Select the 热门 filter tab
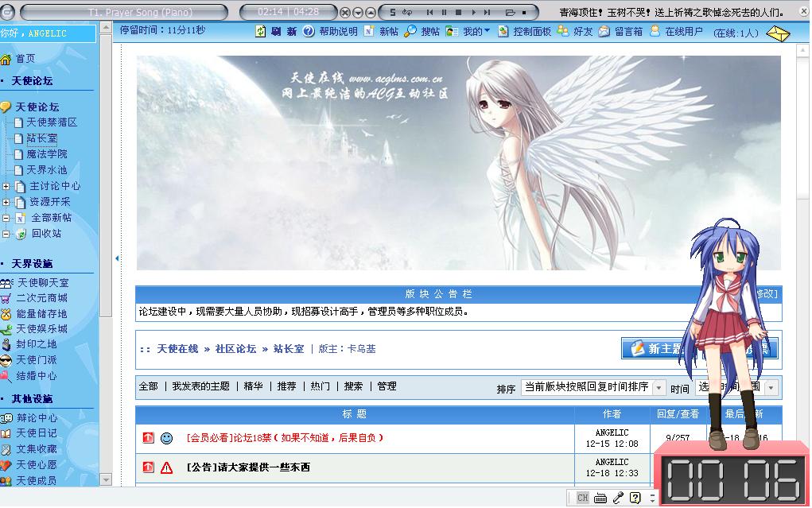This screenshot has height=508, width=812. 320,386
